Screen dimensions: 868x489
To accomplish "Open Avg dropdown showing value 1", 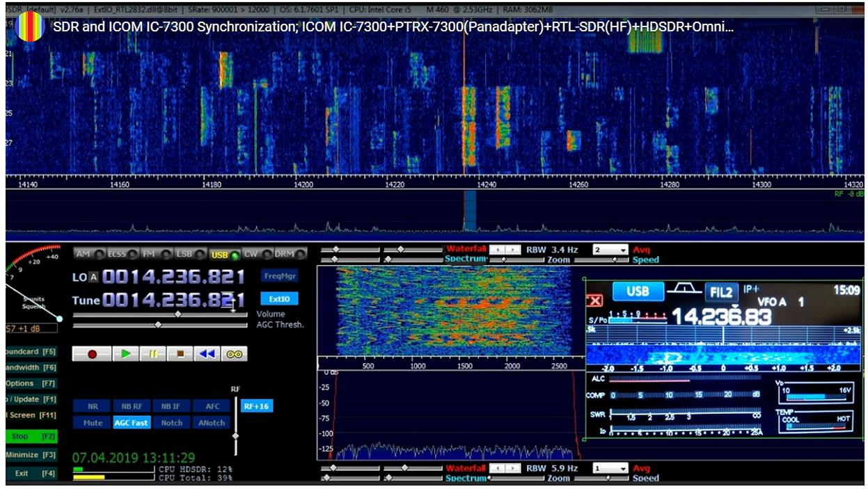I will [610, 469].
